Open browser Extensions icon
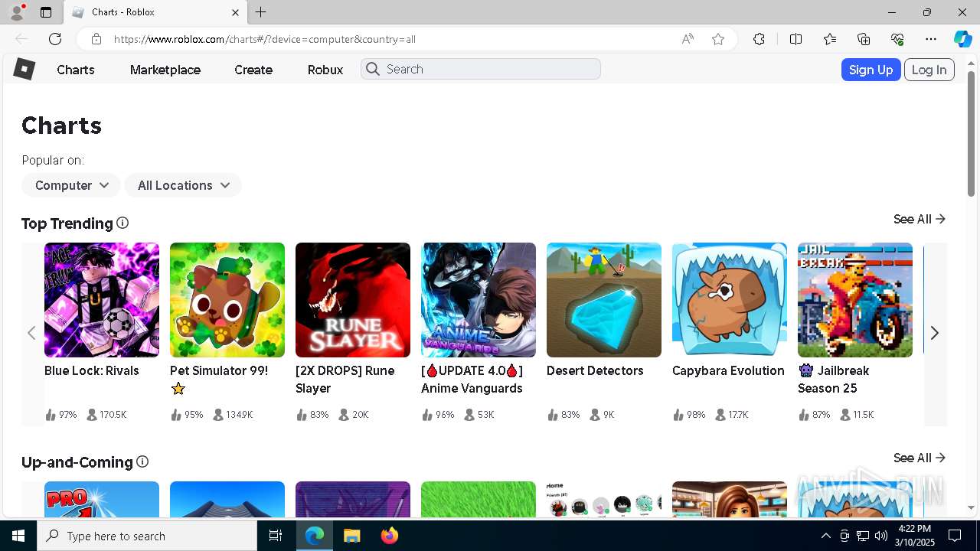980x551 pixels. (x=759, y=39)
